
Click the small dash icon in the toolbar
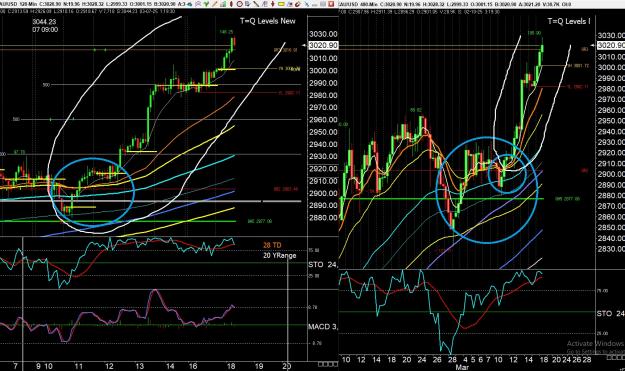pos(314,5)
